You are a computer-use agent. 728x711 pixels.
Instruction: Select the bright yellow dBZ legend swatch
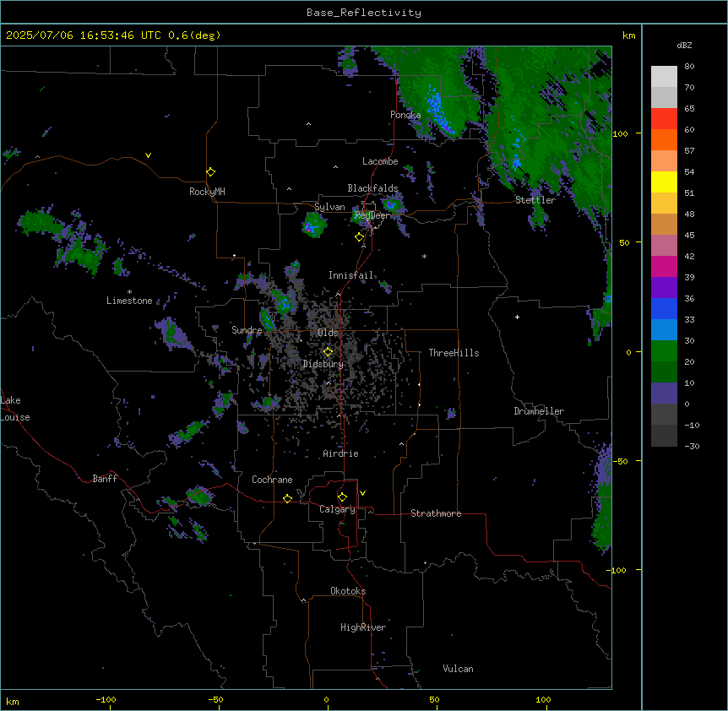[x=664, y=182]
